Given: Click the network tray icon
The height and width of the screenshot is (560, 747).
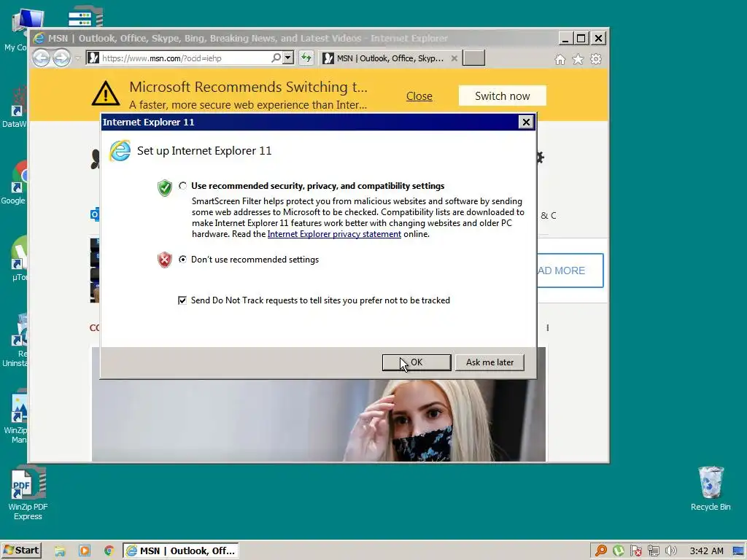Looking at the screenshot, I should coord(653,551).
